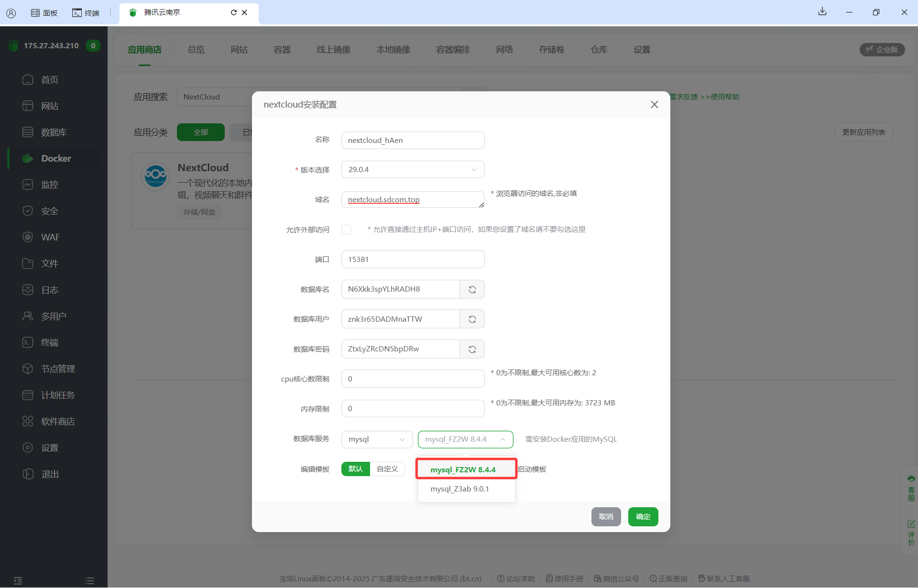Viewport: 918px width, 588px height.
Task: Click into the 端口 field showing 15381
Action: pos(413,260)
